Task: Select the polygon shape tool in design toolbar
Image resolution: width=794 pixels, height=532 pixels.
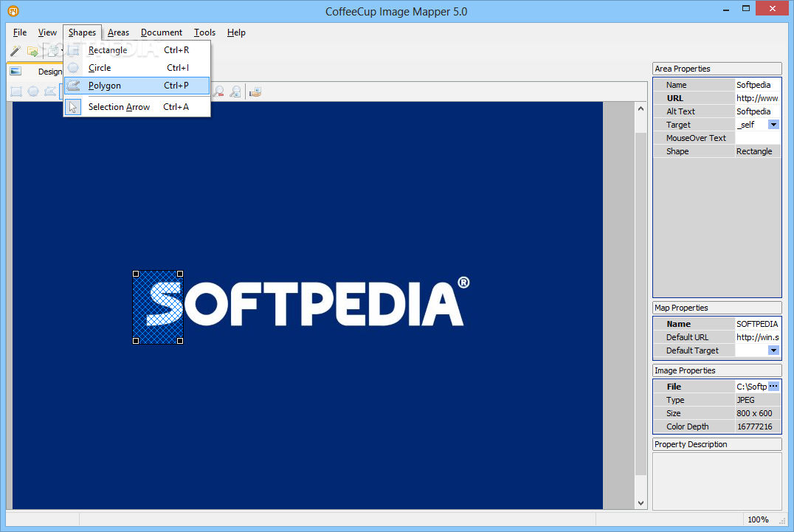Action: (x=49, y=91)
